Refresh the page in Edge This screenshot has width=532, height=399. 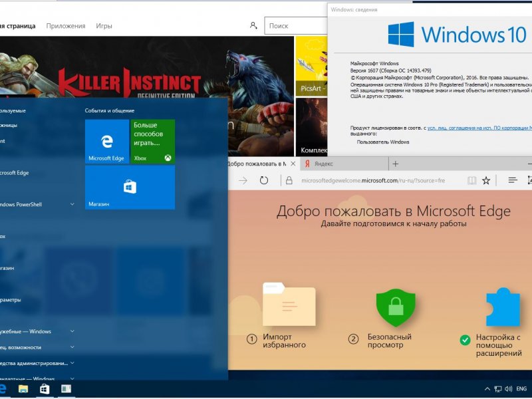pos(263,180)
